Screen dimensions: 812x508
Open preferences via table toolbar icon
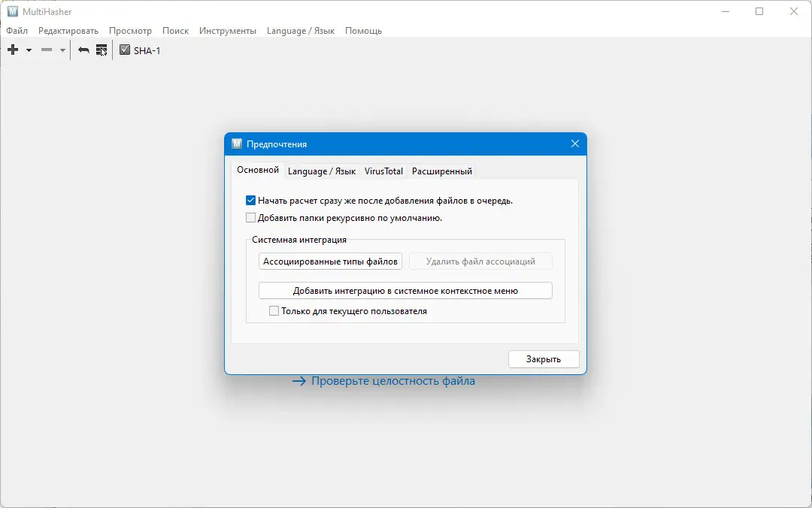[x=101, y=50]
